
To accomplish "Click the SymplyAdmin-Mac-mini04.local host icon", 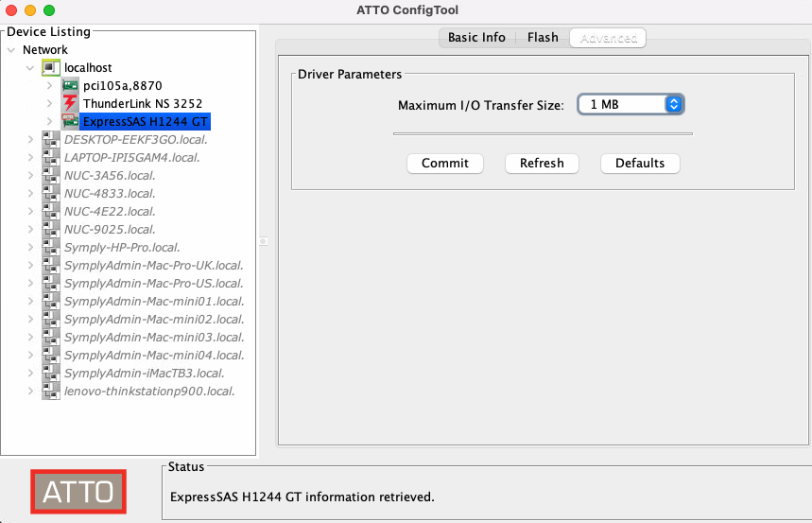I will pyautogui.click(x=51, y=355).
